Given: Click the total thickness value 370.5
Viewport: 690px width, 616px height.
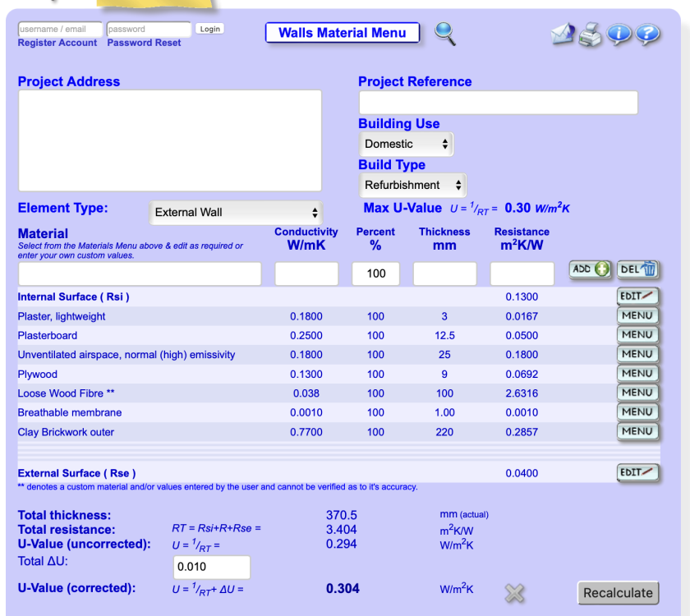Looking at the screenshot, I should click(342, 515).
